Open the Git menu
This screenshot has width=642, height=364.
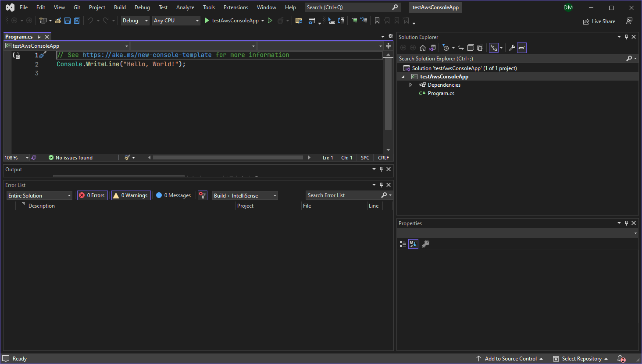[77, 7]
